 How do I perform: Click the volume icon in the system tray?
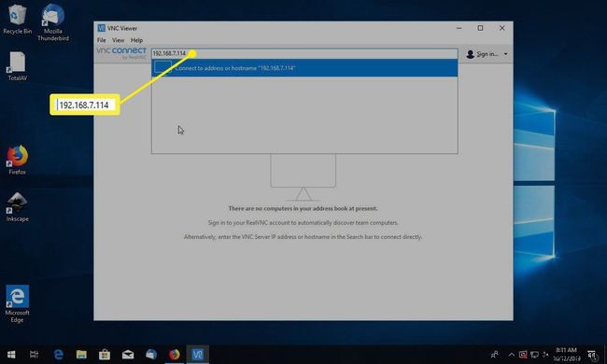[546, 355]
